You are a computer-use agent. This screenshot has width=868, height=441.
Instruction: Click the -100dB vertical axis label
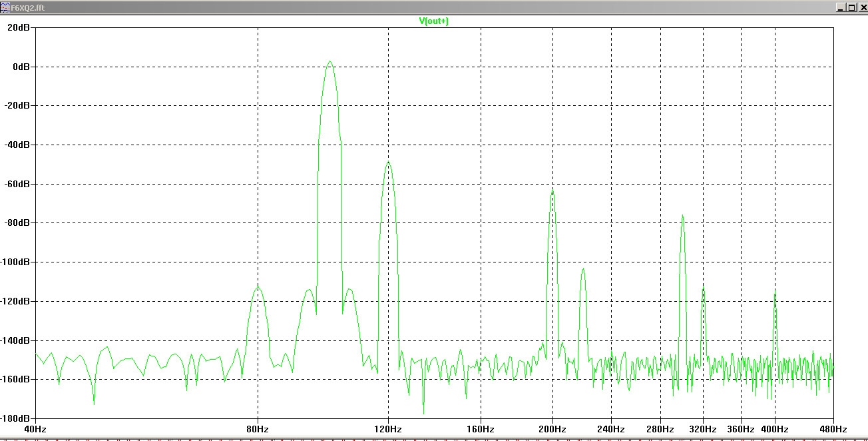(x=15, y=262)
